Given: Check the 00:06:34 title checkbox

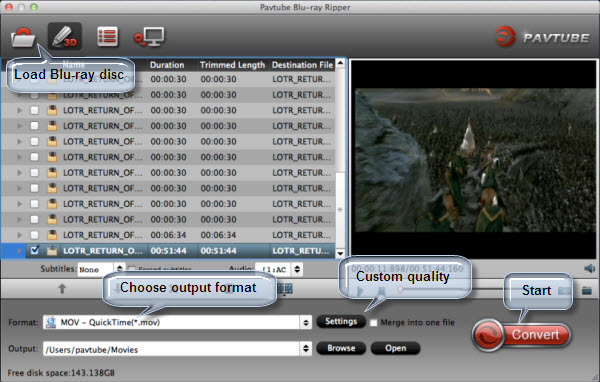Looking at the screenshot, I should [x=34, y=235].
